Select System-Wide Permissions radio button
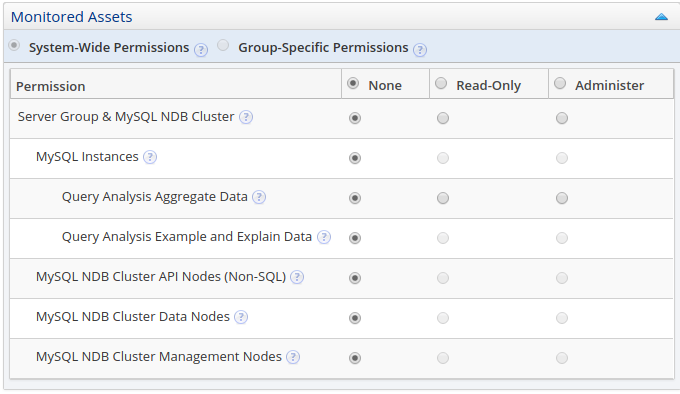Screen dimensions: 680x394 pos(14,45)
